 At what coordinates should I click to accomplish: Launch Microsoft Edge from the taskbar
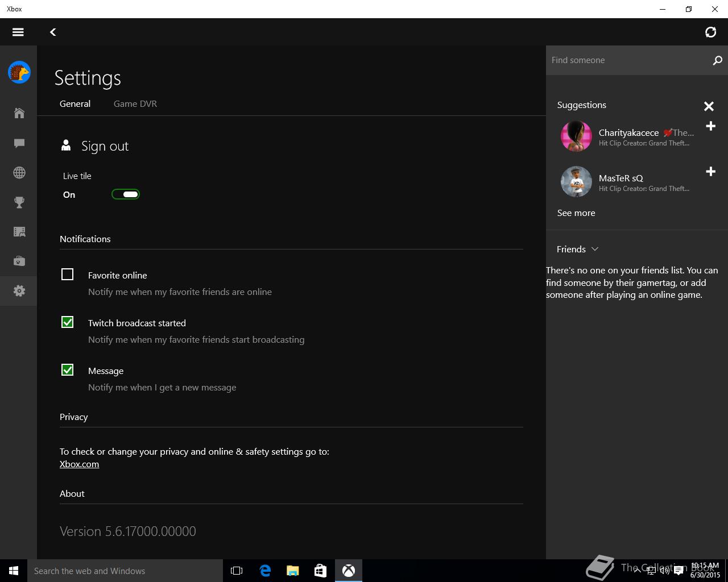[265, 571]
